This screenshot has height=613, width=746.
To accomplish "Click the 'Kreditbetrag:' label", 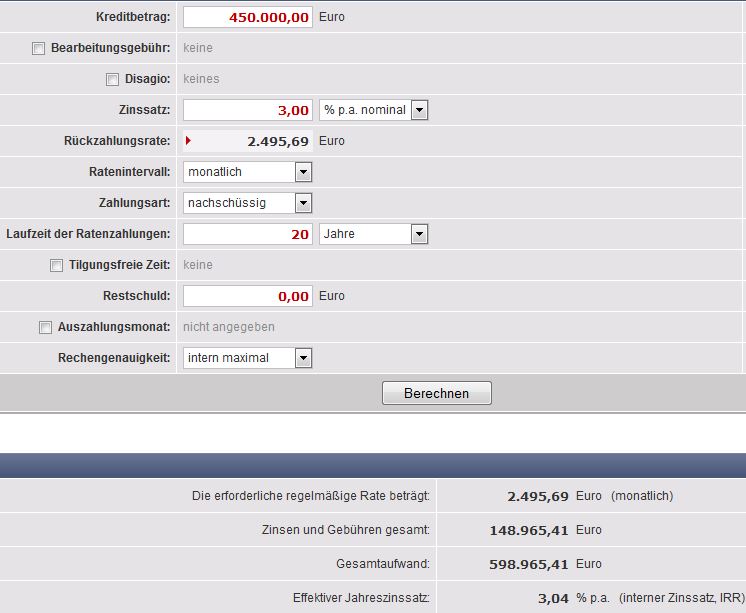I will [133, 17].
